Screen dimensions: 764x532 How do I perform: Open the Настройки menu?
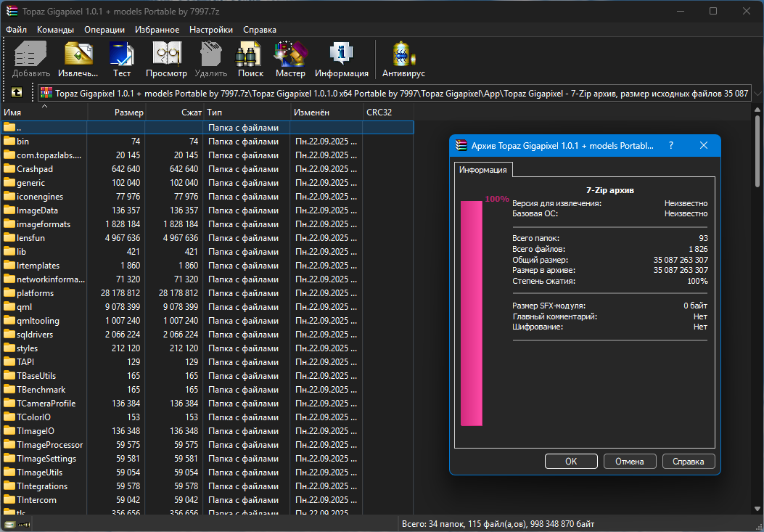tap(211, 30)
